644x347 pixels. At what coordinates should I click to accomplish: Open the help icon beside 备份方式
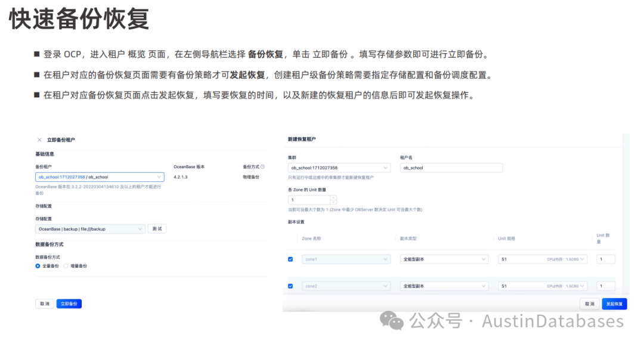pos(263,167)
